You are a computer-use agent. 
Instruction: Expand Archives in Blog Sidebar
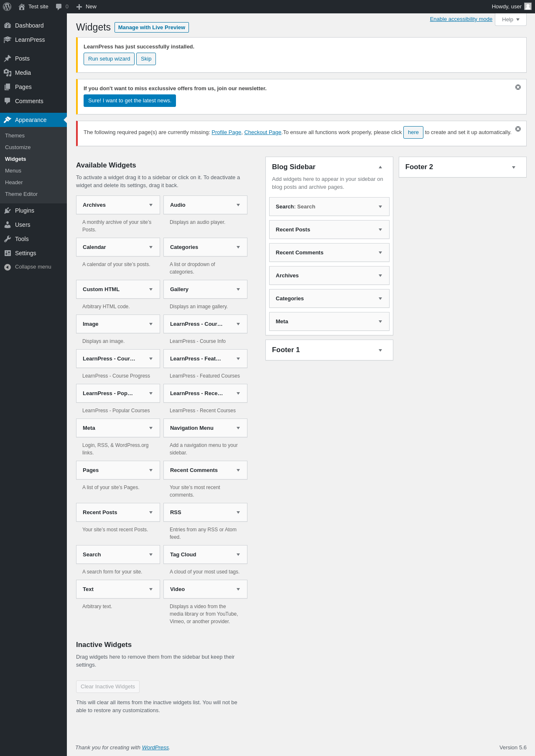point(380,276)
